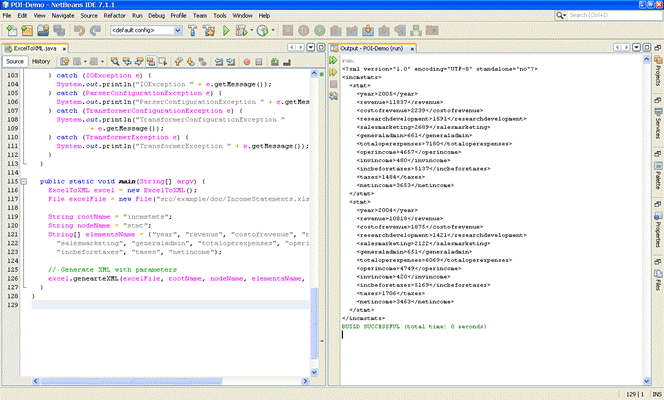Click Next Bookmark icon in editor toolbar
Viewport: 664px width, 400px height.
coord(191,62)
